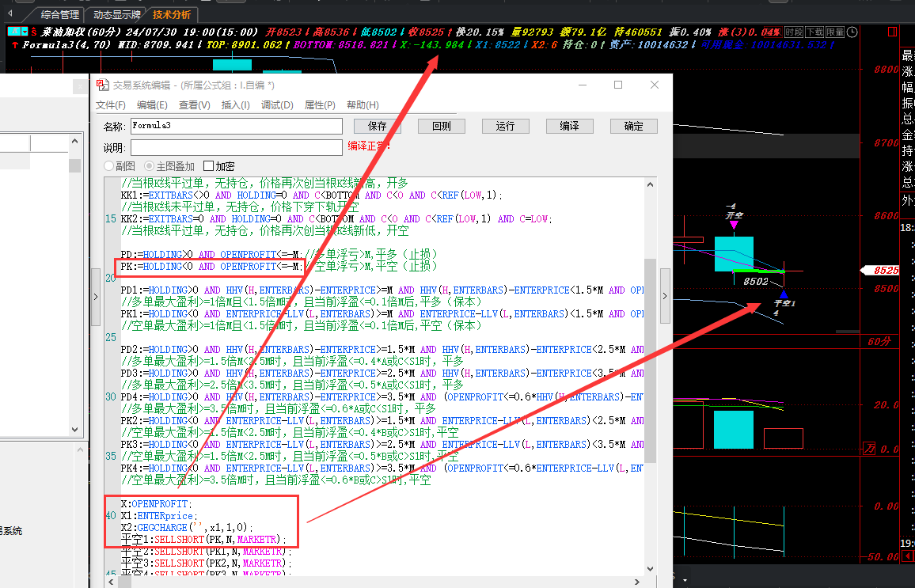Open the 属性(P) menu
The width and height of the screenshot is (915, 588).
coord(320,105)
